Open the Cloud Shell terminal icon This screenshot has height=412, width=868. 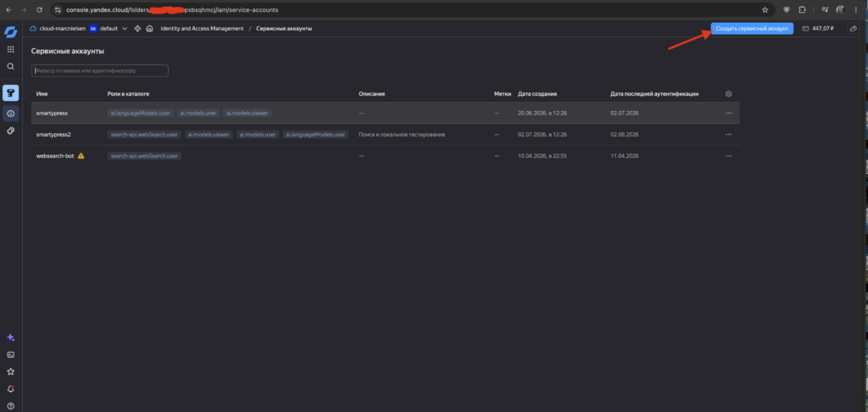coord(10,355)
